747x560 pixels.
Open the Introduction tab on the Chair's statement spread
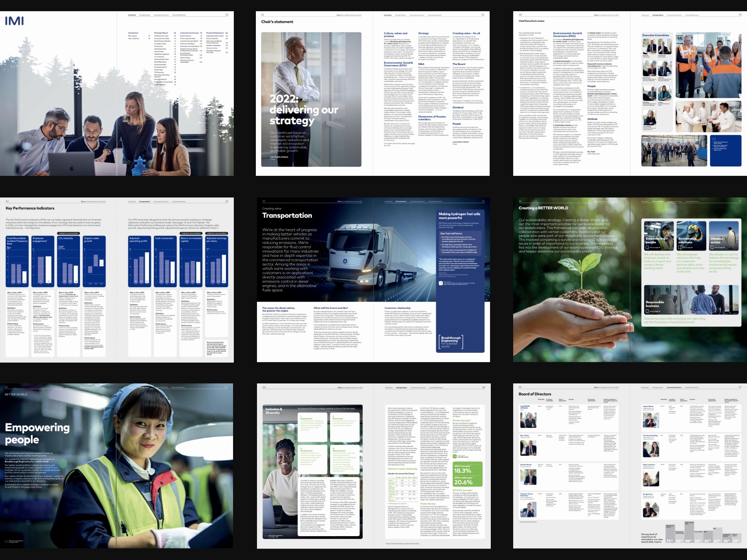(x=388, y=15)
